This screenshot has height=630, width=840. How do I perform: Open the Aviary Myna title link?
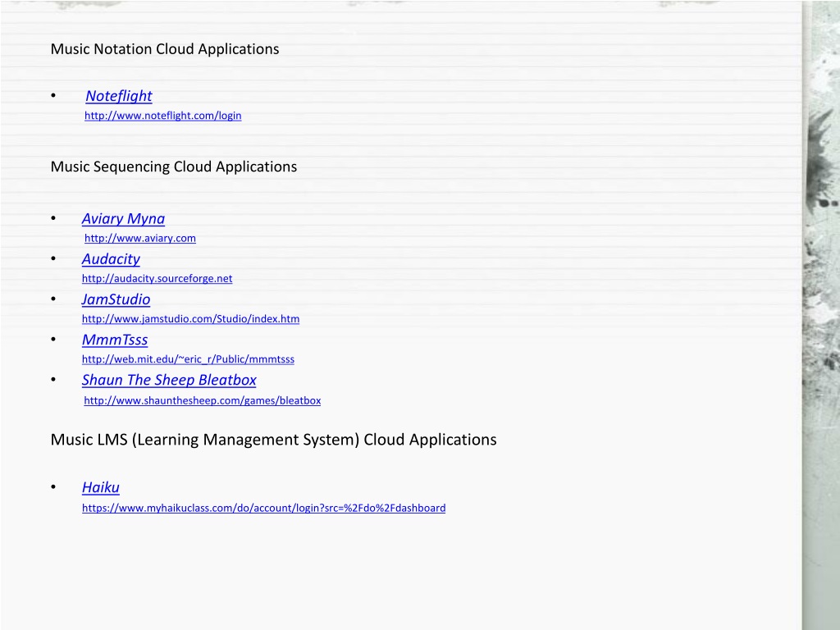123,218
